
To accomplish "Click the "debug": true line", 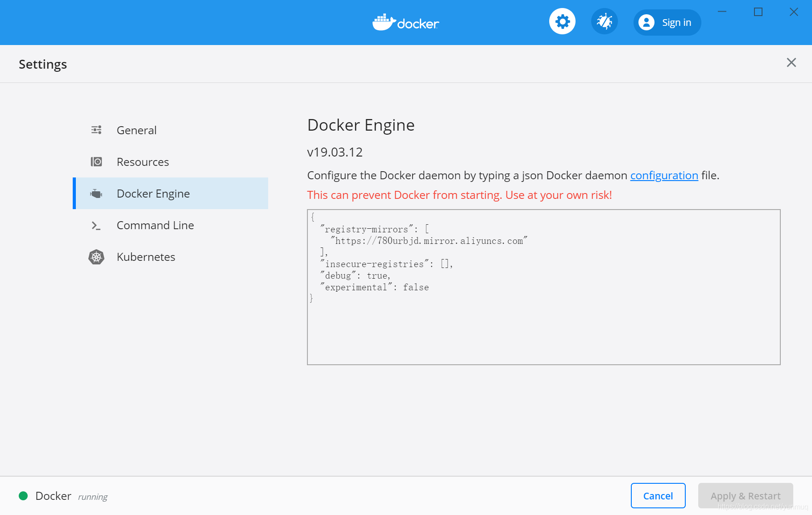I will tap(355, 276).
